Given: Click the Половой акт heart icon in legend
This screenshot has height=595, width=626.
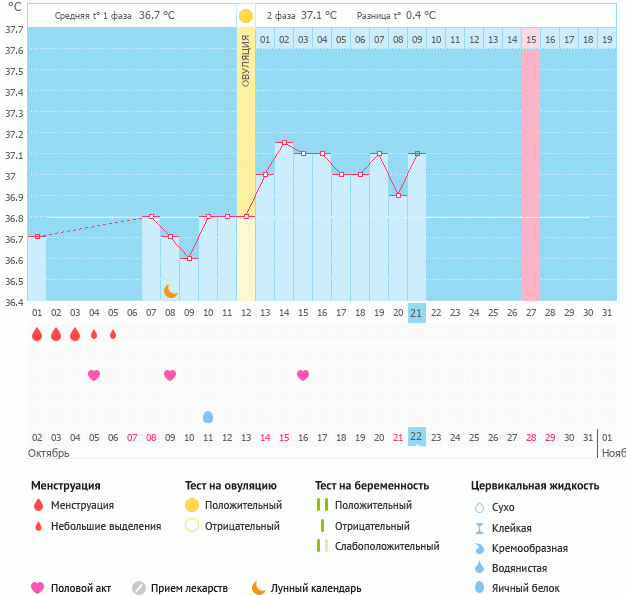Looking at the screenshot, I should (38, 588).
